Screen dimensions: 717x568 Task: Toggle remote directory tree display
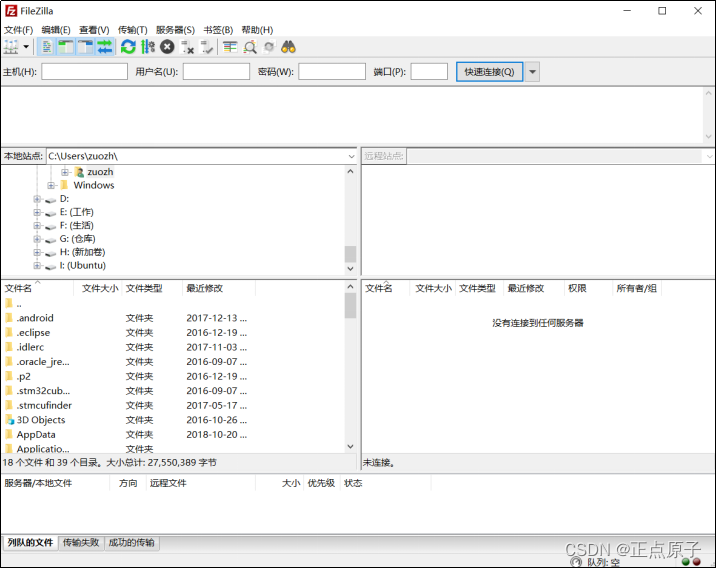85,47
